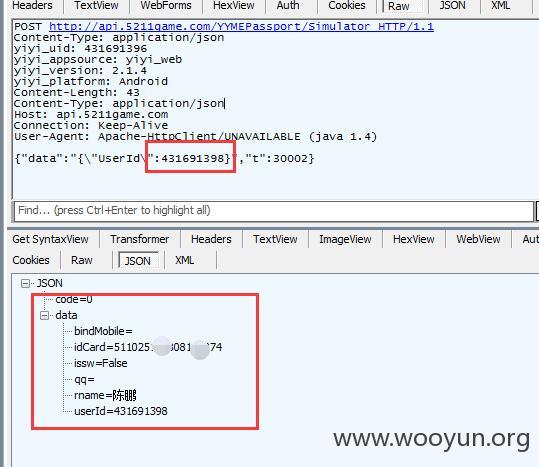
Task: Open the response XML tab in lower row
Action: [185, 260]
